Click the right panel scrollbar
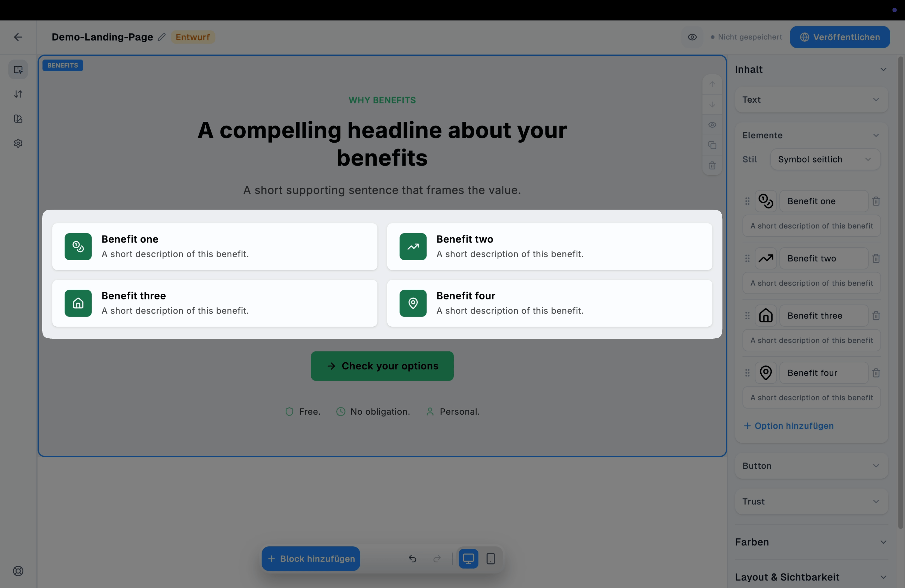905x588 pixels. [900, 293]
